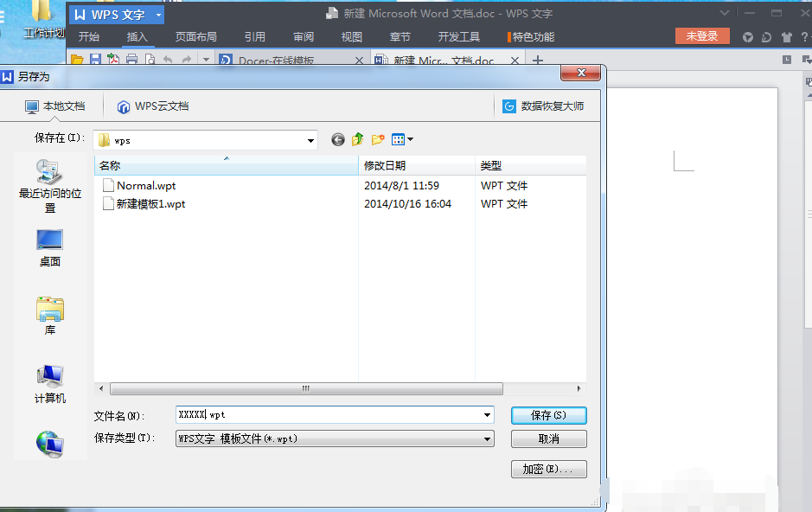The width and height of the screenshot is (812, 512).
Task: Open the 加密 settings button
Action: (x=548, y=469)
